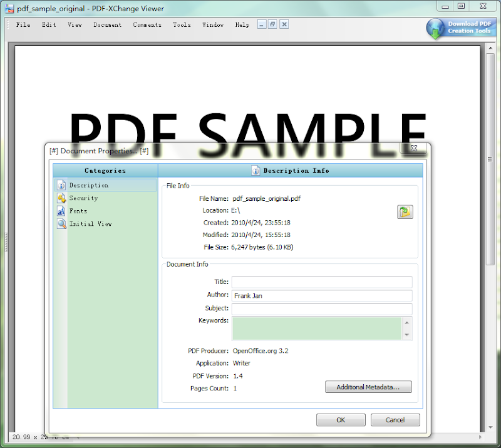
Task: Click the left pane splitter handle
Action: pos(6,242)
